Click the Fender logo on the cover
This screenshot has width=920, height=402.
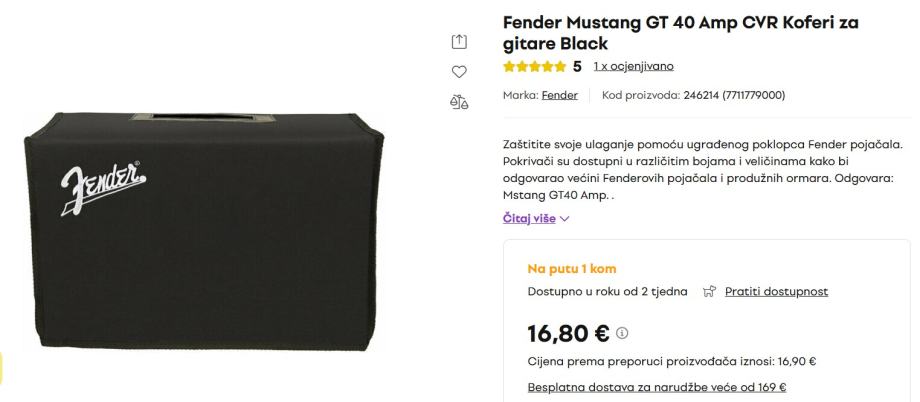pyautogui.click(x=103, y=187)
